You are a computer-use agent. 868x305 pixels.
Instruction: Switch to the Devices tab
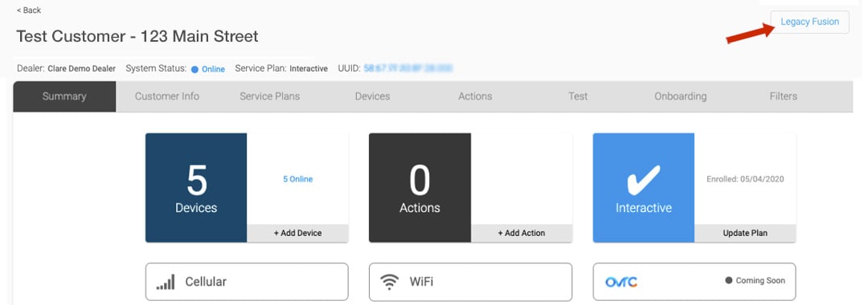(373, 96)
